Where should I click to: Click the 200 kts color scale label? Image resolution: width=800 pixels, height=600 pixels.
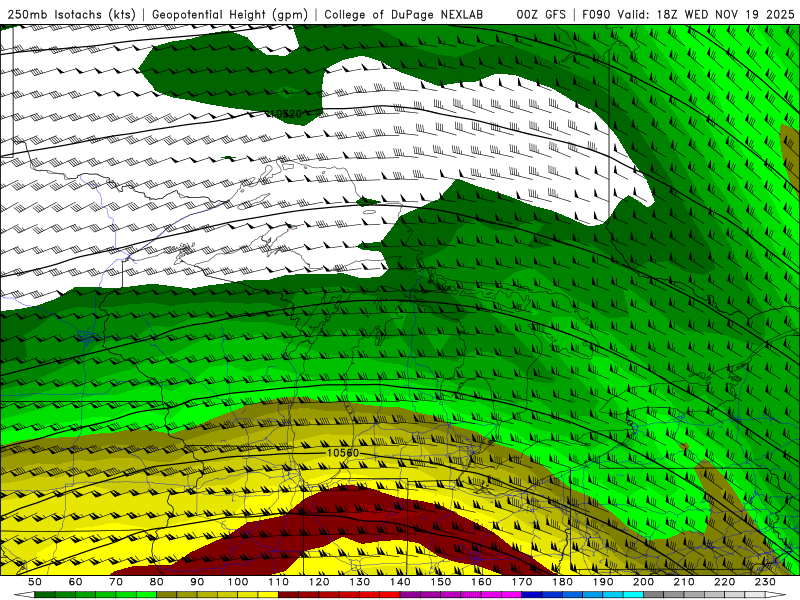(643, 582)
